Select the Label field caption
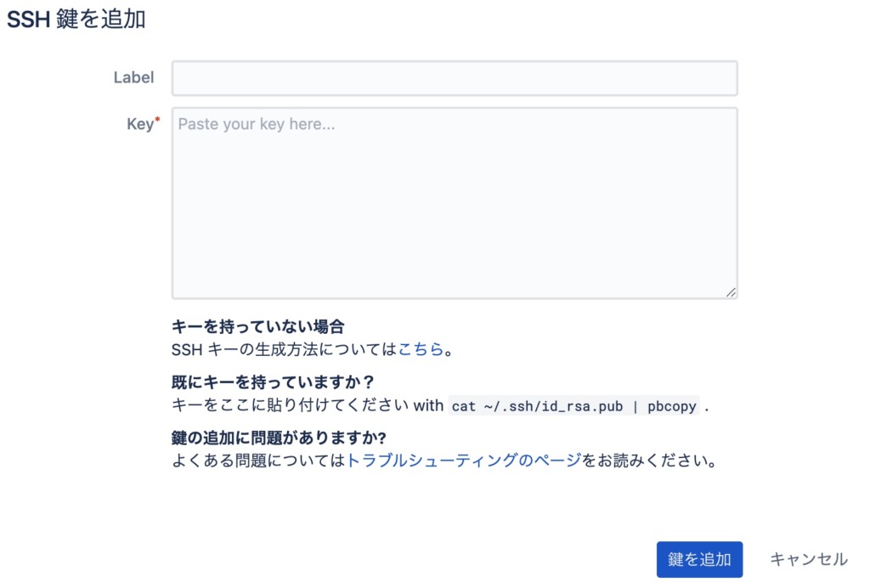This screenshot has height=588, width=870. 133,77
